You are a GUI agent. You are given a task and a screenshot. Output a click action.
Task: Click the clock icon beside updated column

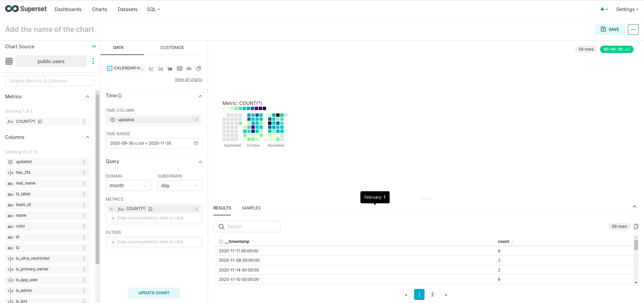point(10,162)
